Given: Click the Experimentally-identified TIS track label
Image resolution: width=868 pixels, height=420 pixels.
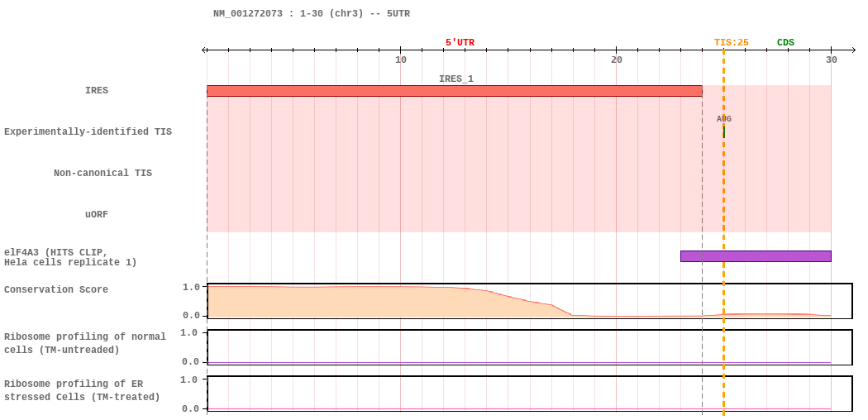Looking at the screenshot, I should pos(88,131).
